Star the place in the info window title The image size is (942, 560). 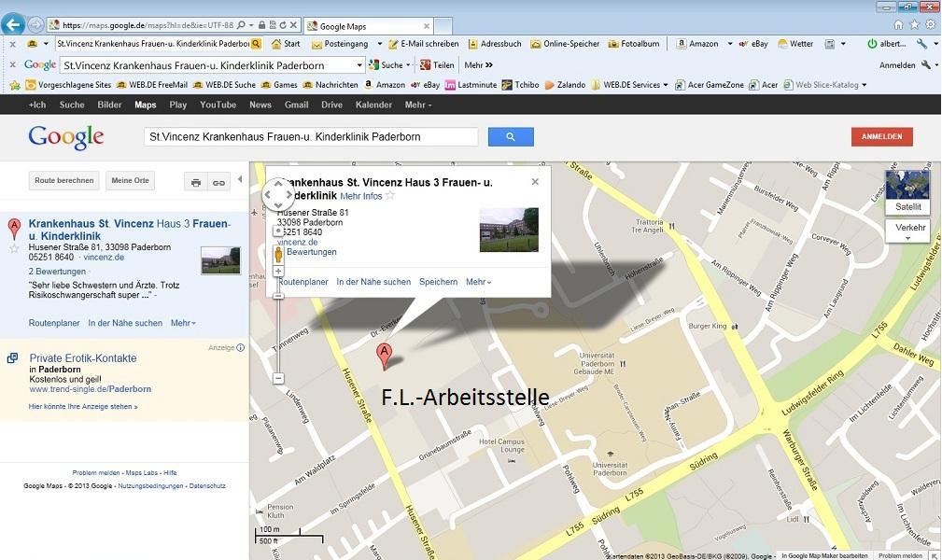[390, 195]
